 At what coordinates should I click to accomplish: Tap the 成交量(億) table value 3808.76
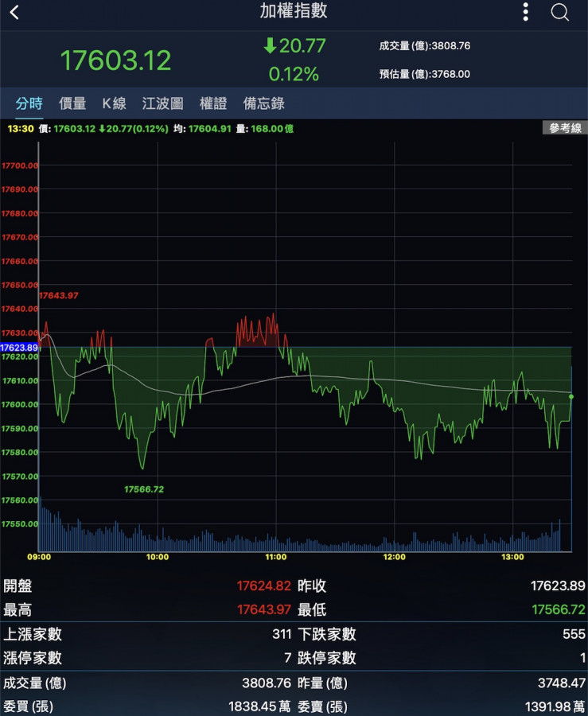pos(267,683)
